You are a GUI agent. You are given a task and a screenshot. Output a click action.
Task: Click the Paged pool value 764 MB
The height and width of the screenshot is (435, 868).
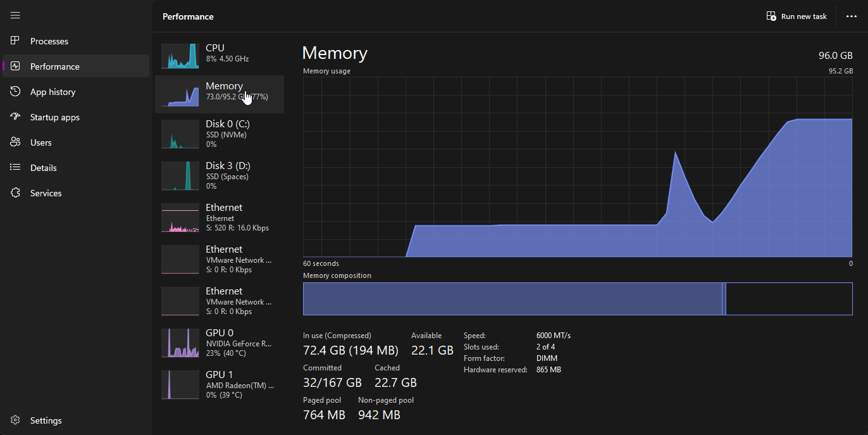(x=324, y=415)
